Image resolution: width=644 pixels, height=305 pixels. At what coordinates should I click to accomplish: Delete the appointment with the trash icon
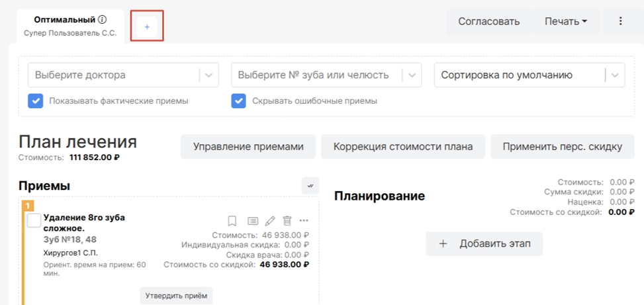point(287,220)
